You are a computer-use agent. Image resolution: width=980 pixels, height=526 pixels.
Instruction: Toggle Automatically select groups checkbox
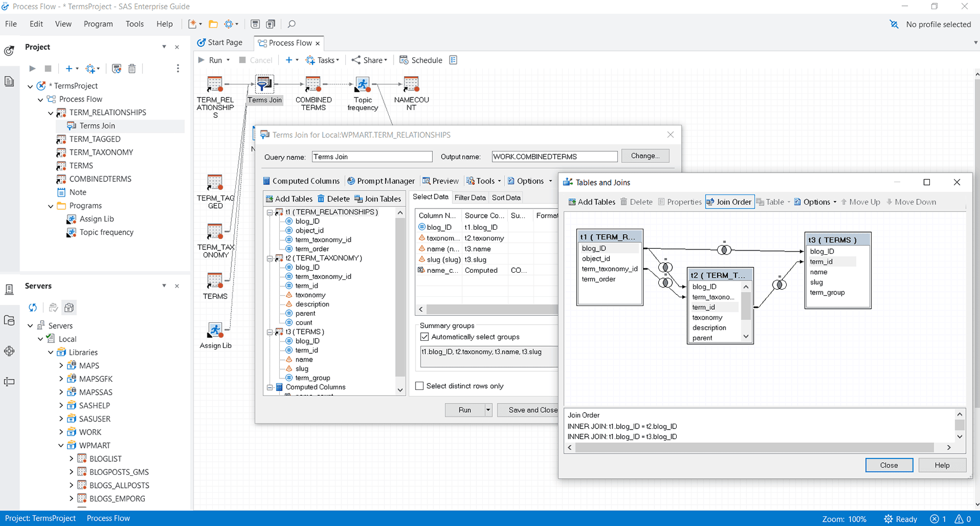point(425,337)
